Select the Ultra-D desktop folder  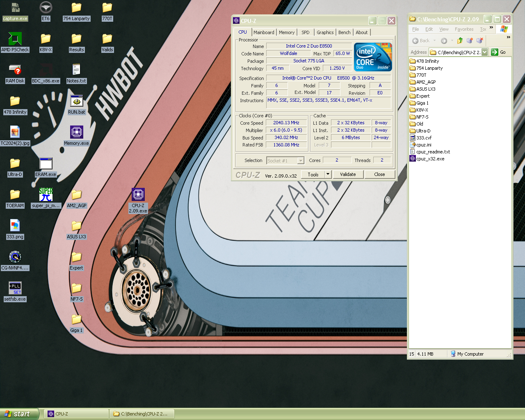pyautogui.click(x=15, y=167)
